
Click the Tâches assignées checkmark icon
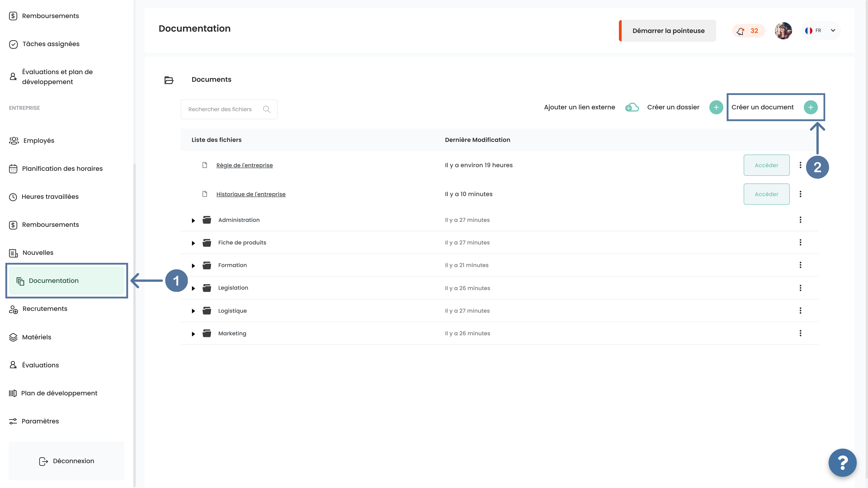(x=13, y=44)
